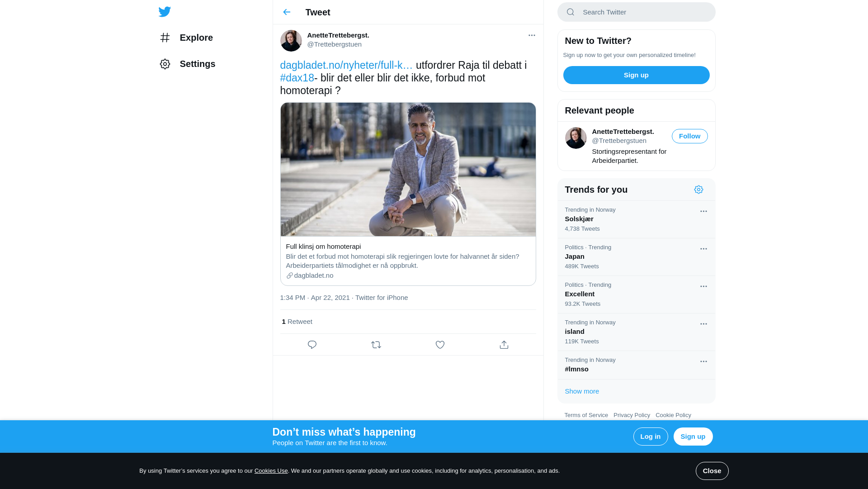
Task: Click Sign up on the bottom banner
Action: [x=693, y=437]
